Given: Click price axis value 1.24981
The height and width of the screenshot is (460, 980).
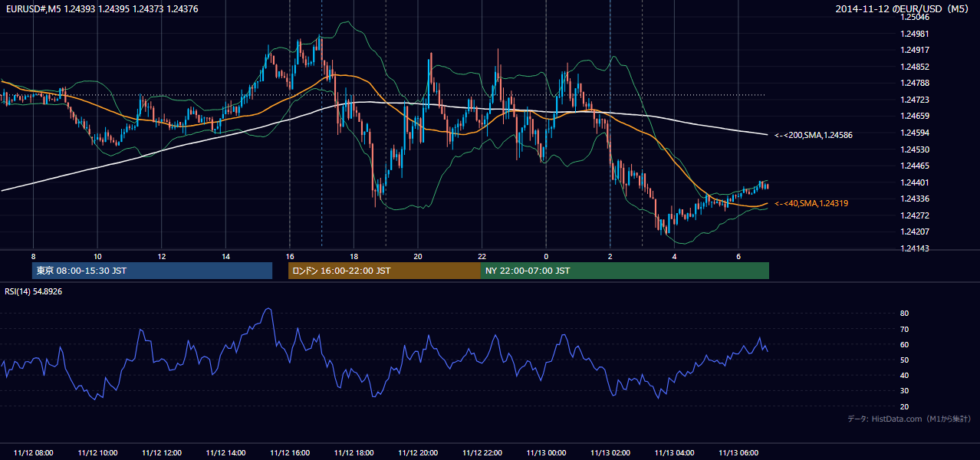Looking at the screenshot, I should (x=914, y=34).
